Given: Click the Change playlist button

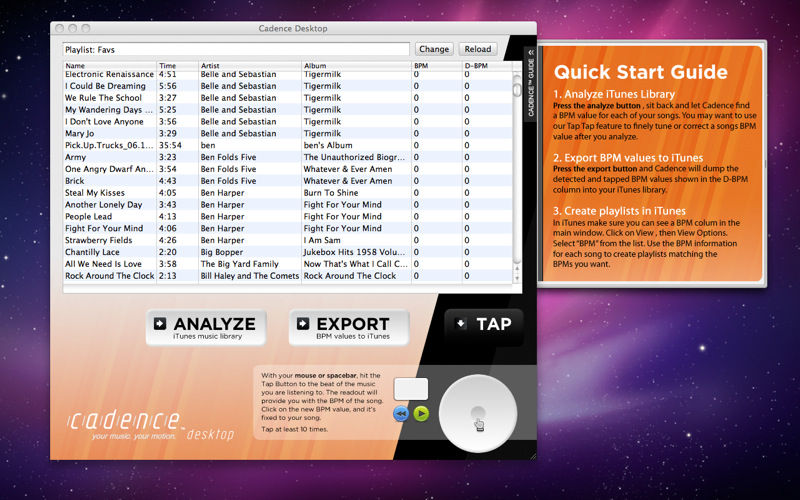Looking at the screenshot, I should (434, 49).
